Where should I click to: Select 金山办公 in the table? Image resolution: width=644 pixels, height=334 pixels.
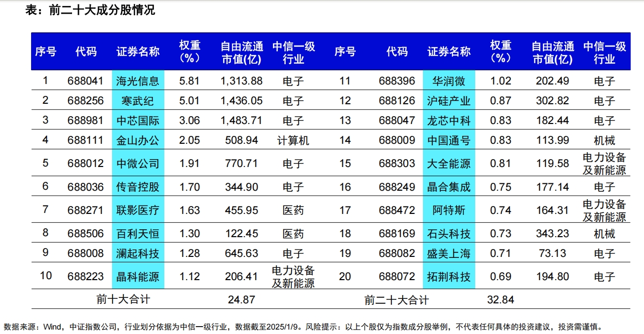coord(138,140)
